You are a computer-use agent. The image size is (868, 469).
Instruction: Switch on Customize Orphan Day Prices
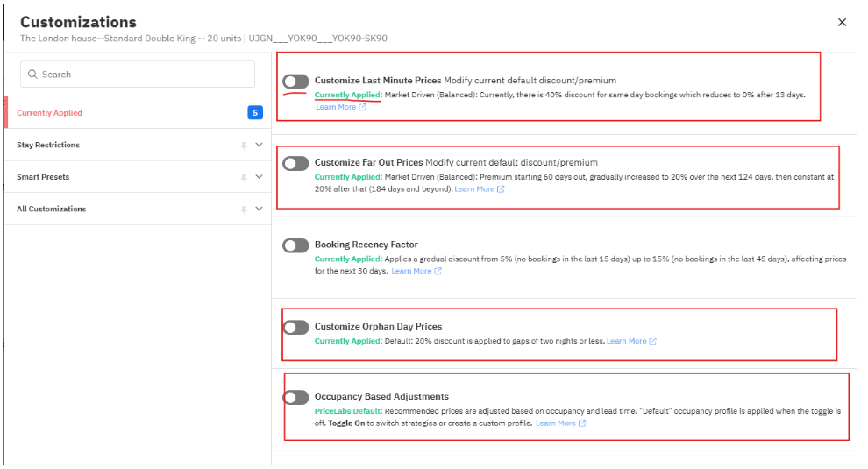pos(295,327)
